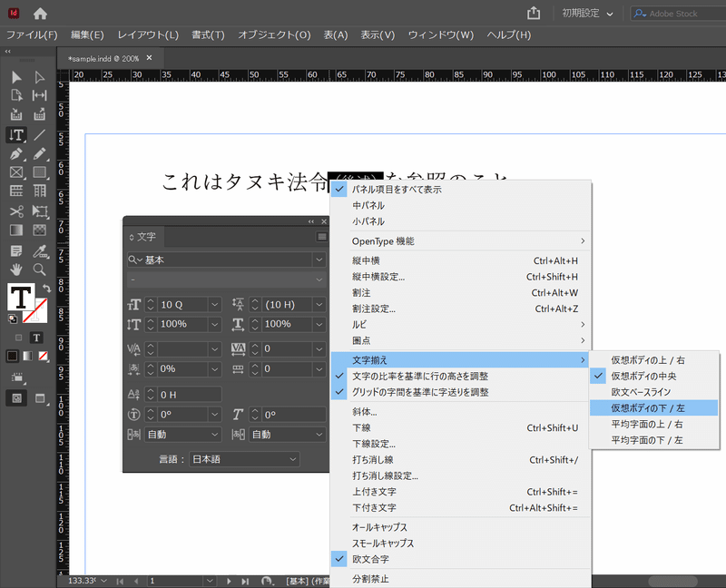Viewport: 726px width, 588px height.
Task: Go to the previous page button
Action: point(136,581)
